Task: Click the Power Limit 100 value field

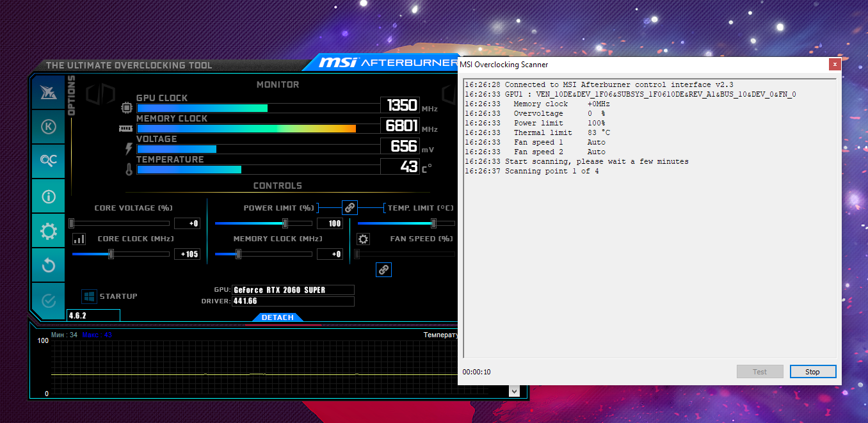Action: click(330, 223)
